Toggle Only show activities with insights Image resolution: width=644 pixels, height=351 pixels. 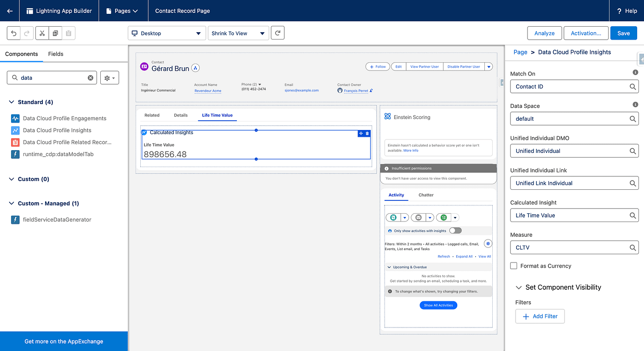tap(455, 231)
